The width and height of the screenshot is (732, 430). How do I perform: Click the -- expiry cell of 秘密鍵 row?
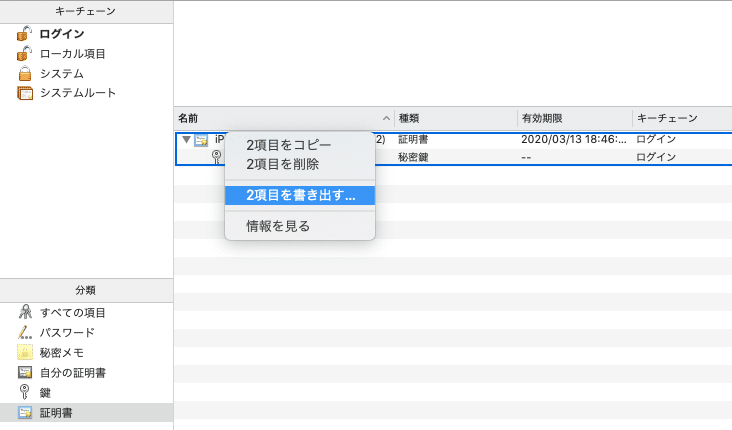(x=526, y=157)
